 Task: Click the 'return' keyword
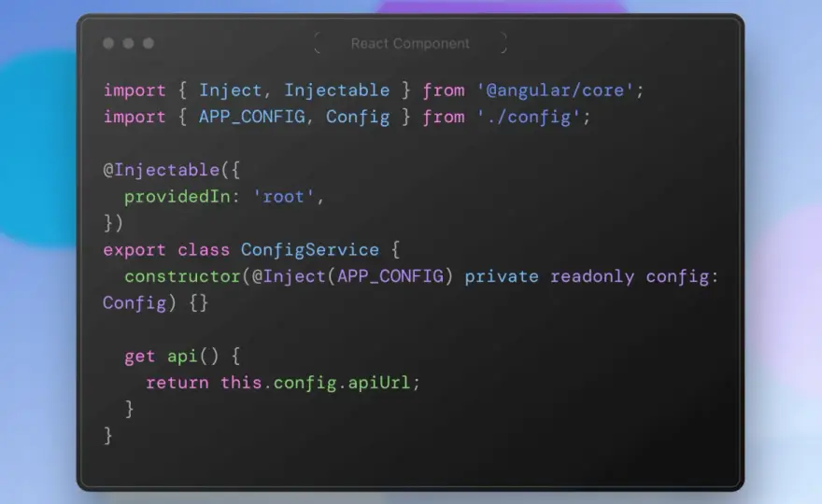click(177, 383)
